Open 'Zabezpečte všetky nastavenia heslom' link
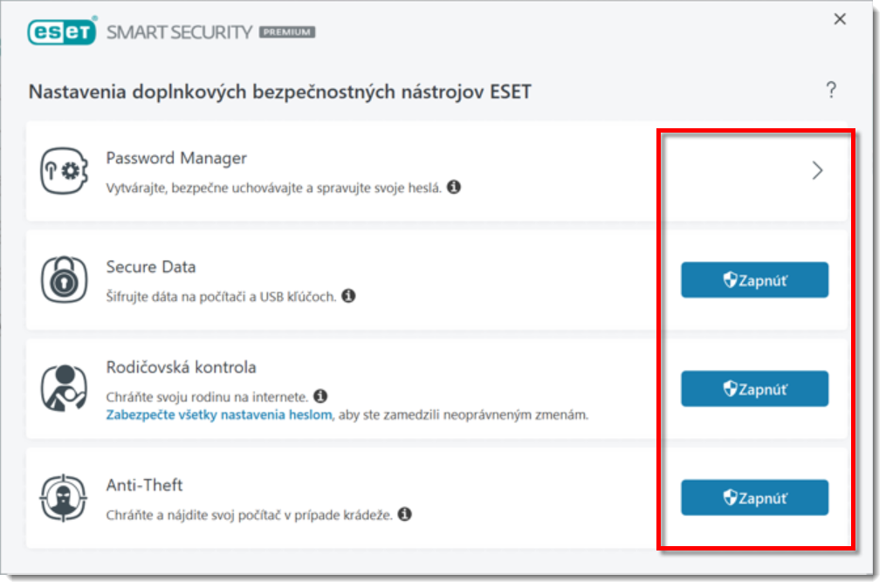 219,414
